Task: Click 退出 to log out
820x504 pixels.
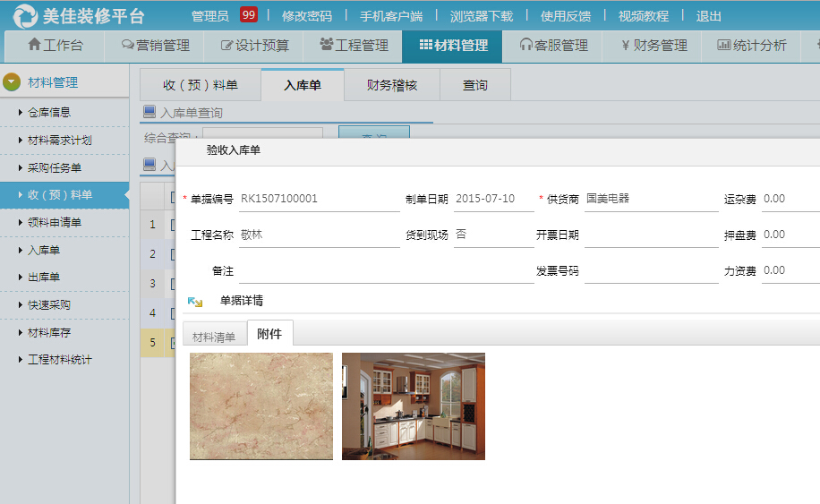Action: [x=708, y=16]
